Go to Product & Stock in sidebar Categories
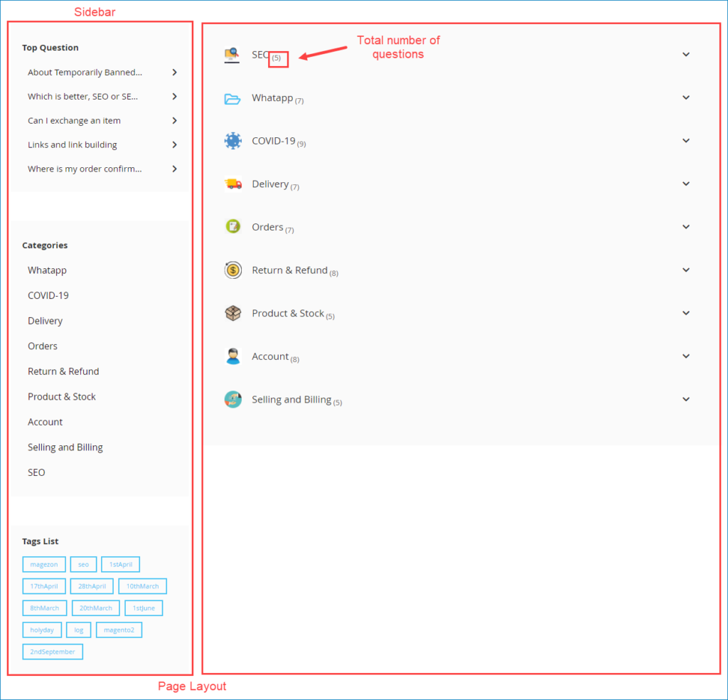The image size is (728, 700). [x=62, y=397]
